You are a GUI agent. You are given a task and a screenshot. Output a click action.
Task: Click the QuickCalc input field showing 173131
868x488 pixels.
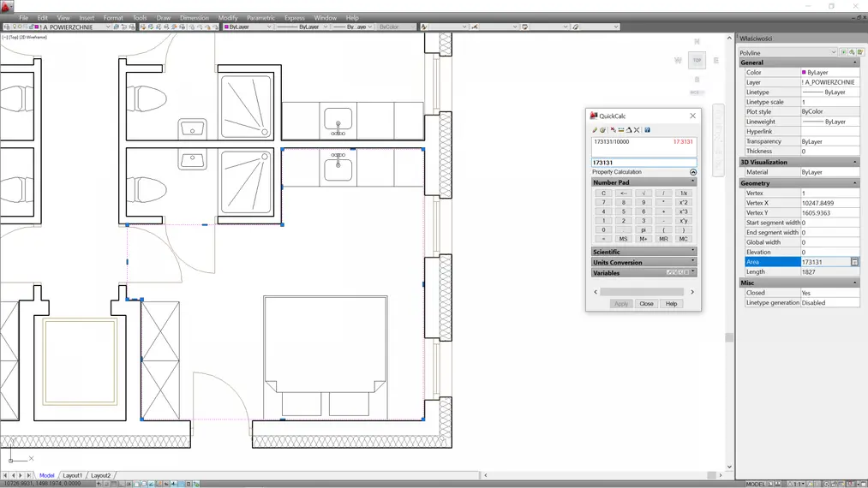644,163
